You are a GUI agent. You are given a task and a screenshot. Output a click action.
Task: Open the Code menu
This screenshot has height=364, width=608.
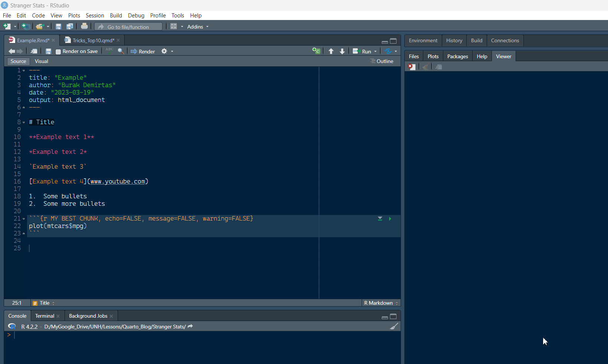pos(38,16)
